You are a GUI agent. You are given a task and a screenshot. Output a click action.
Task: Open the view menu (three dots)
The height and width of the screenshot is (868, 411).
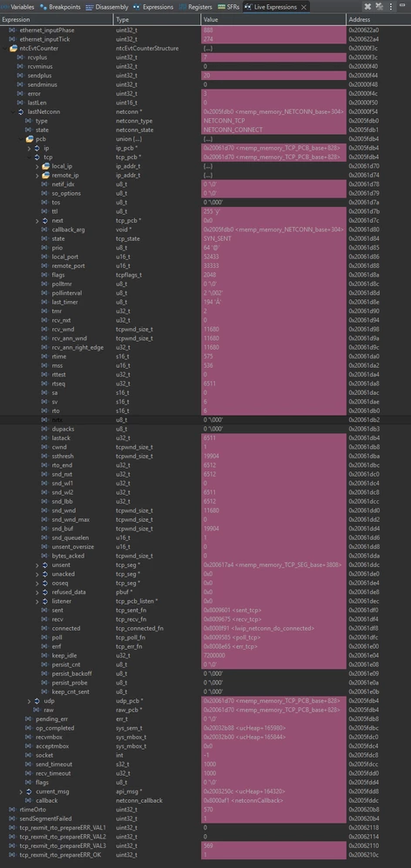(392, 7)
